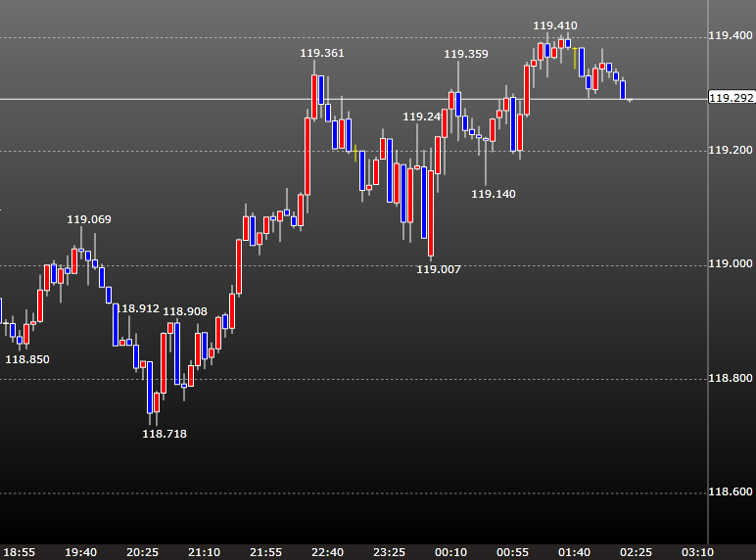Select the 119.361 peak label
This screenshot has height=560, width=756.
pos(322,53)
